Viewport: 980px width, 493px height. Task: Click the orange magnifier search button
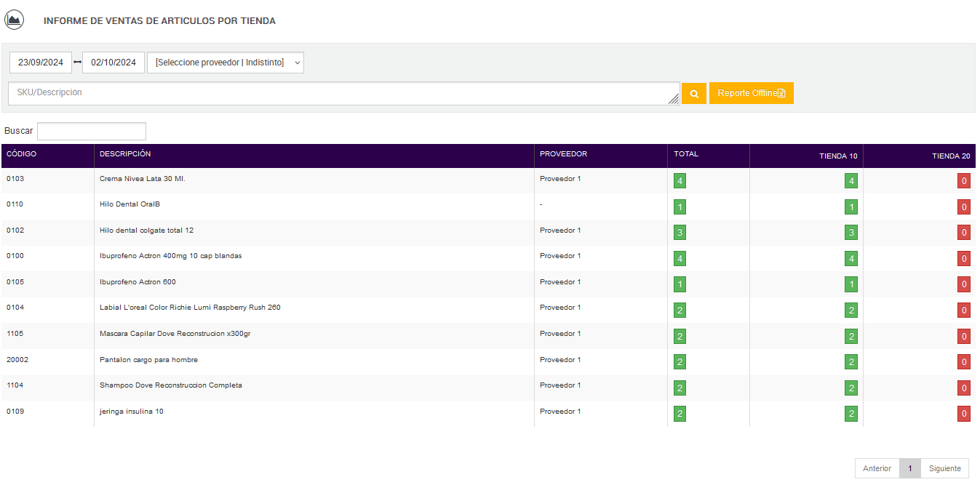tap(694, 93)
